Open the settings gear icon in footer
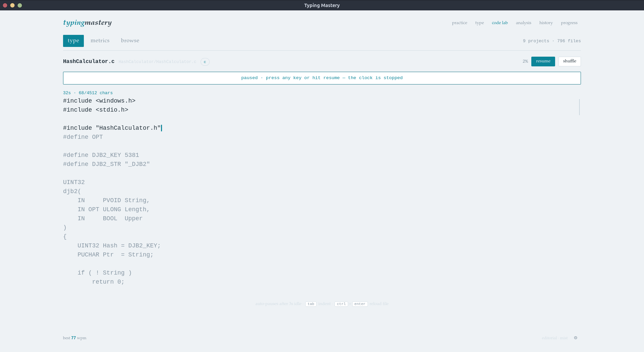The image size is (644, 352). [x=576, y=338]
